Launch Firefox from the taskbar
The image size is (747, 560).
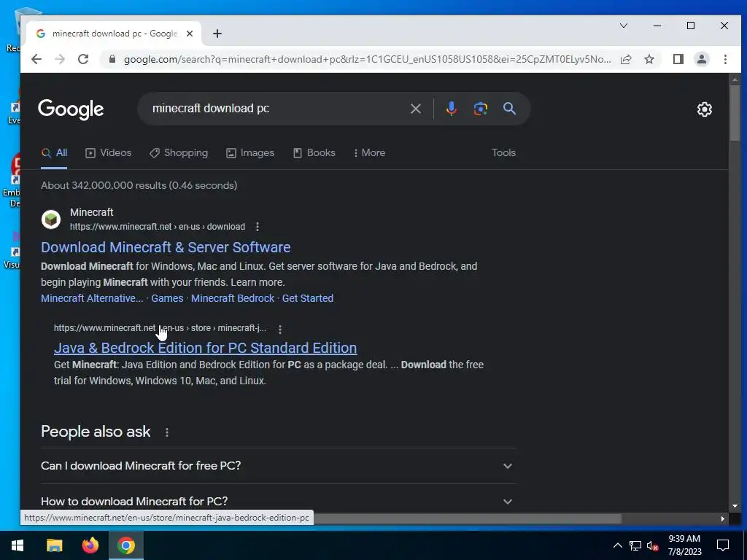pyautogui.click(x=90, y=545)
